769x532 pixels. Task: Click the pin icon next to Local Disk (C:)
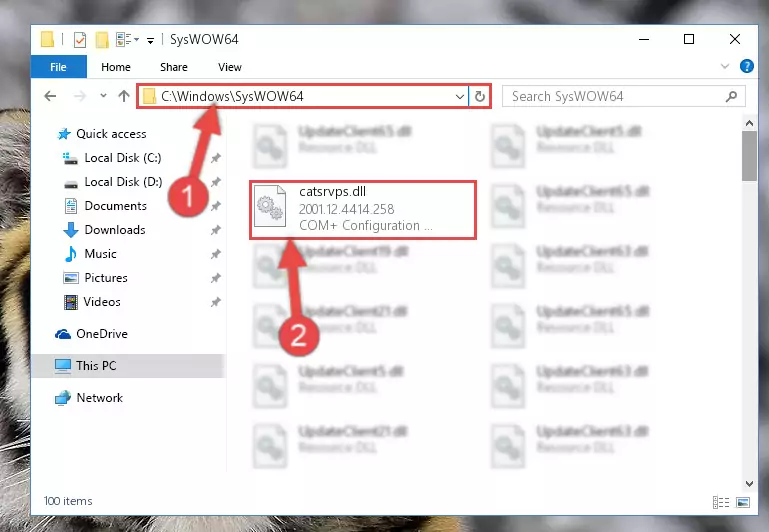(215, 158)
